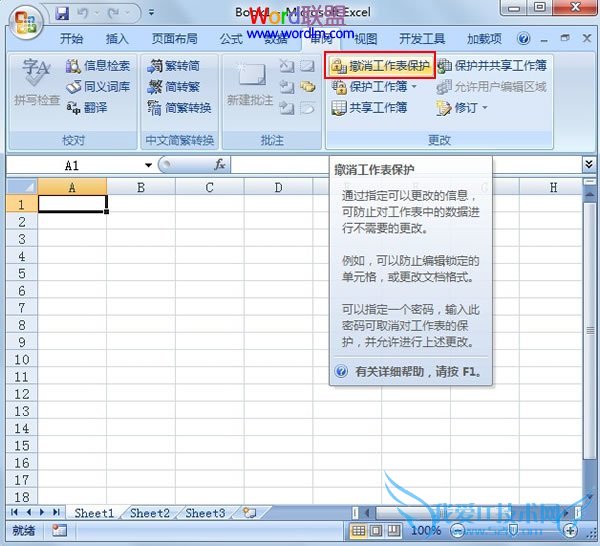Open the 开发工具 tab
The width and height of the screenshot is (600, 546).
click(422, 39)
